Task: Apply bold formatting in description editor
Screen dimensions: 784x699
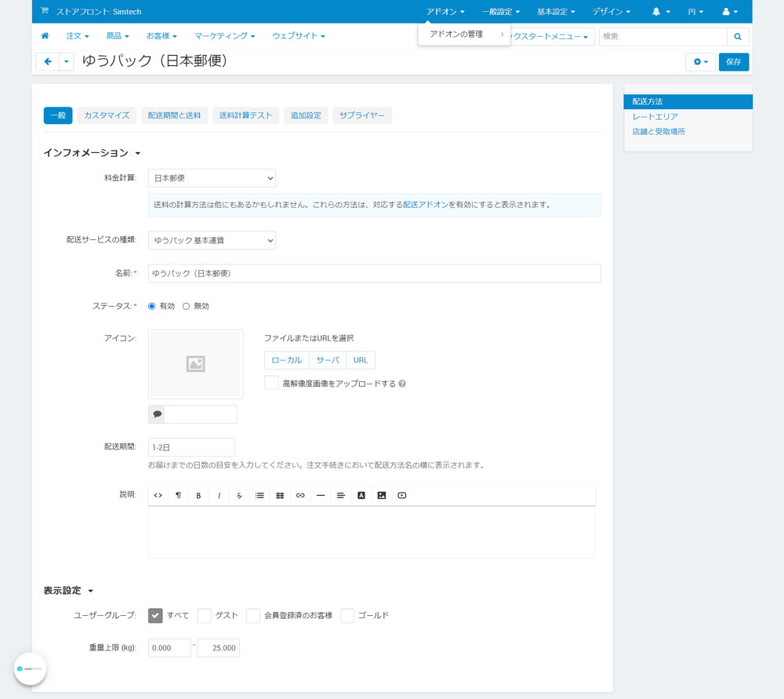Action: pos(198,495)
